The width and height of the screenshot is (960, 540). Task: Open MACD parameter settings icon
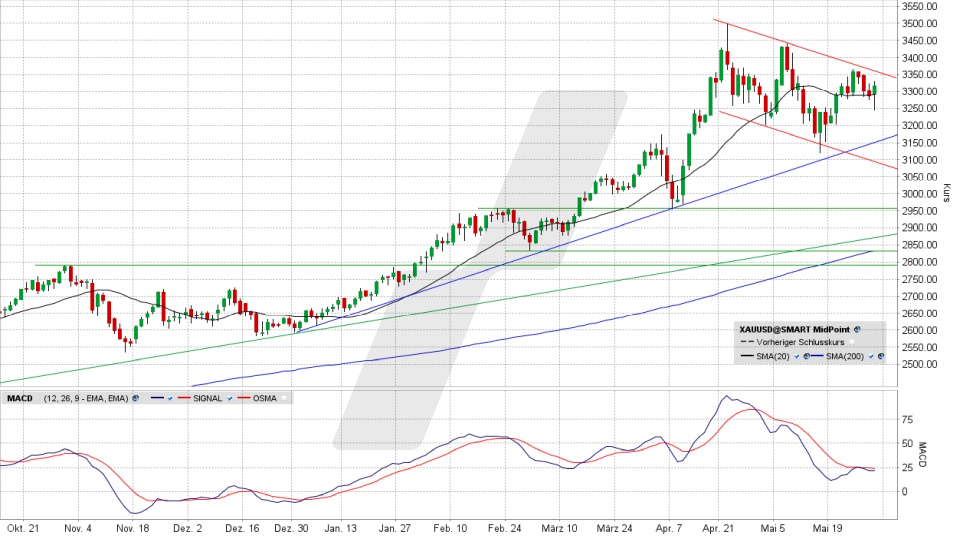tap(135, 397)
